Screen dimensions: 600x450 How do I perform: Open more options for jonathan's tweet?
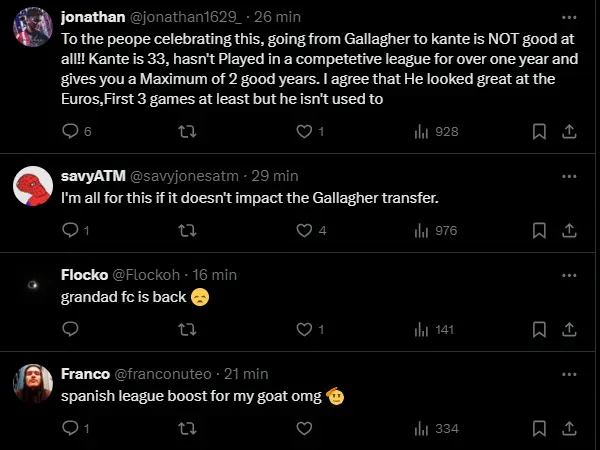[568, 18]
